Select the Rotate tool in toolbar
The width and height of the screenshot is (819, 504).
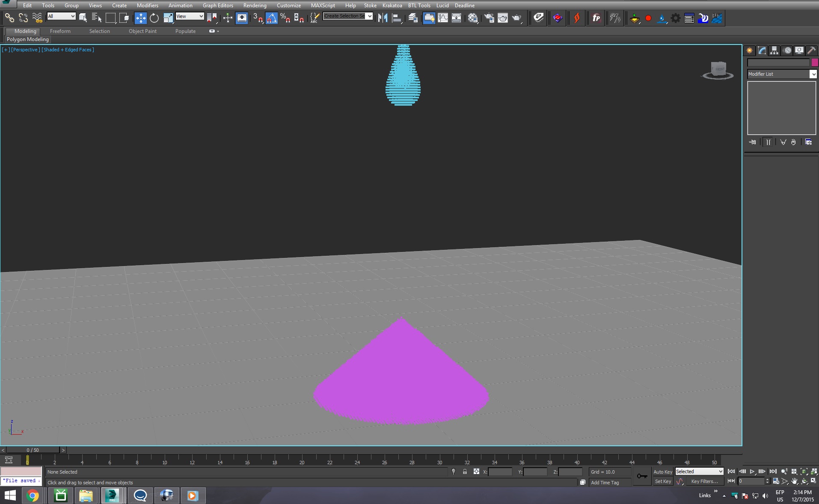point(154,18)
